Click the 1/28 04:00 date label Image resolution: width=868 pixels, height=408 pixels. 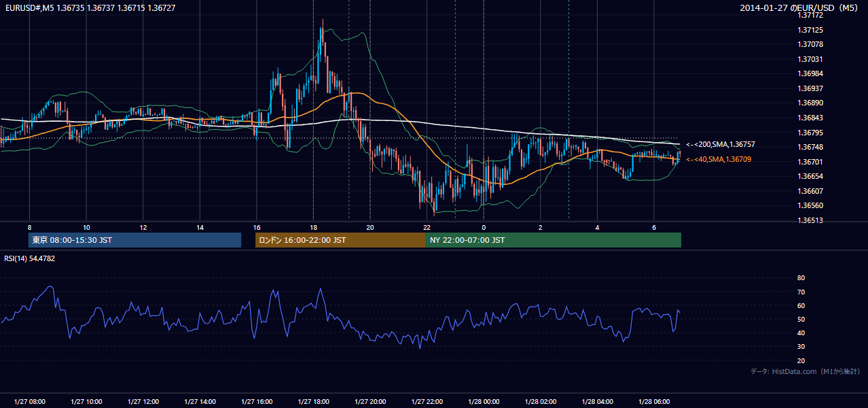[597, 401]
